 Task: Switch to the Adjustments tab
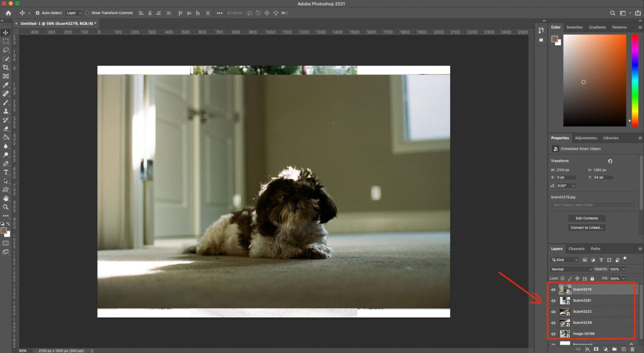586,138
